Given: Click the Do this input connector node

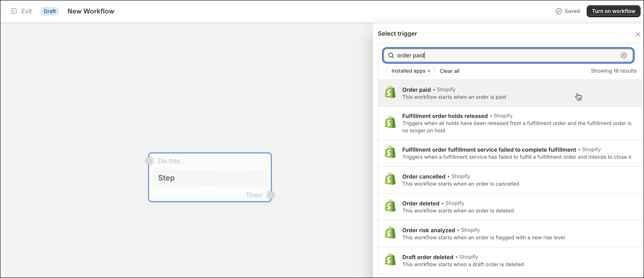Looking at the screenshot, I should [x=149, y=161].
